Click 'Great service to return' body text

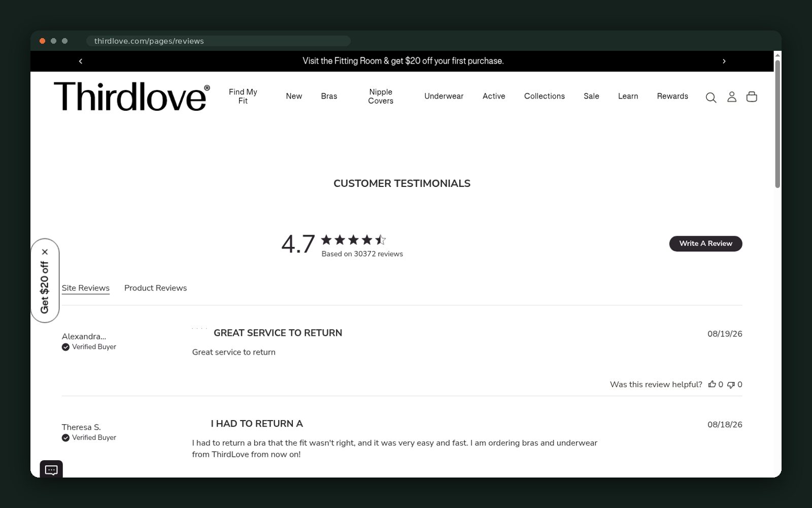coord(234,352)
